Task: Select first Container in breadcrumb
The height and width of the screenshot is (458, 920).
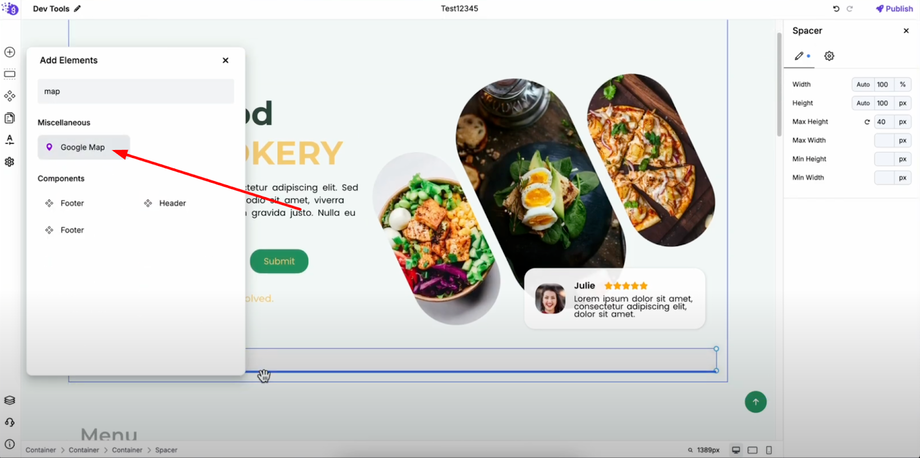Action: (x=40, y=450)
